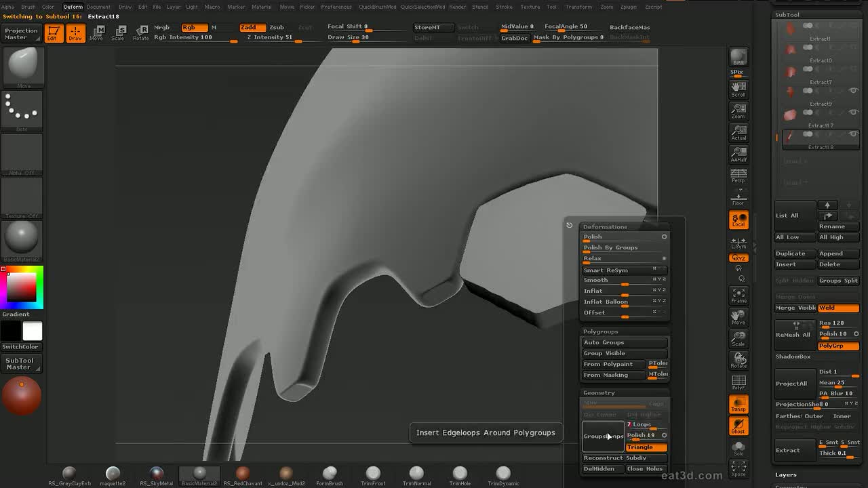Click the Actual size icon
The image size is (868, 488).
738,133
